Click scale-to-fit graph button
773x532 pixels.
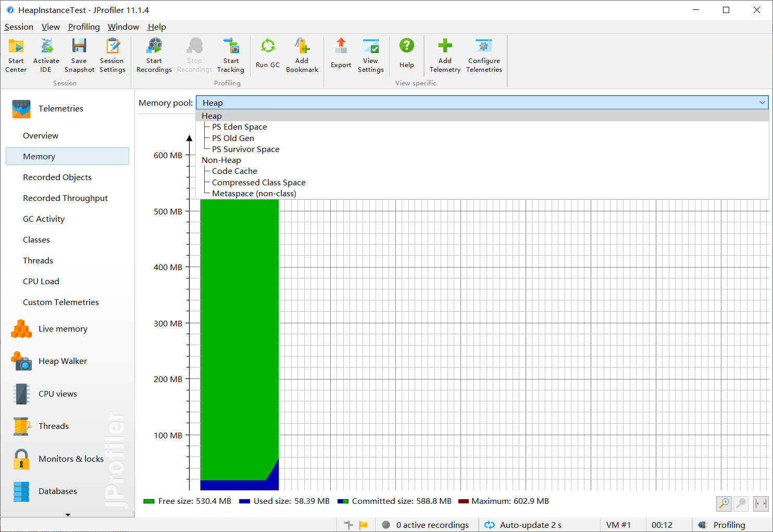761,503
